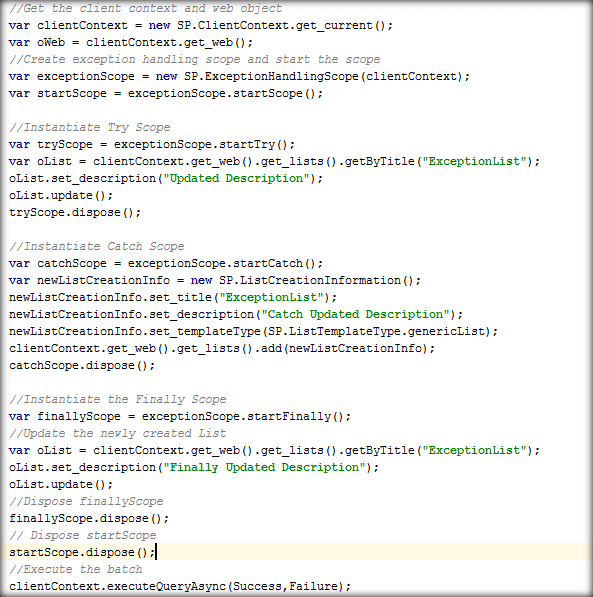Click the line "finallyScope.dispose();"
Image resolution: width=593 pixels, height=597 pixels.
(89, 518)
